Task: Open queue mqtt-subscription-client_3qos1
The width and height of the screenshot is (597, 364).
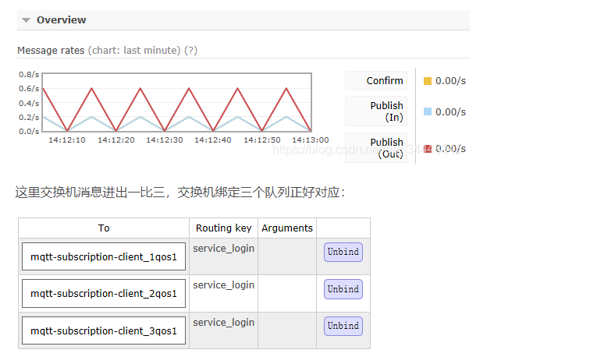Action: 104,330
